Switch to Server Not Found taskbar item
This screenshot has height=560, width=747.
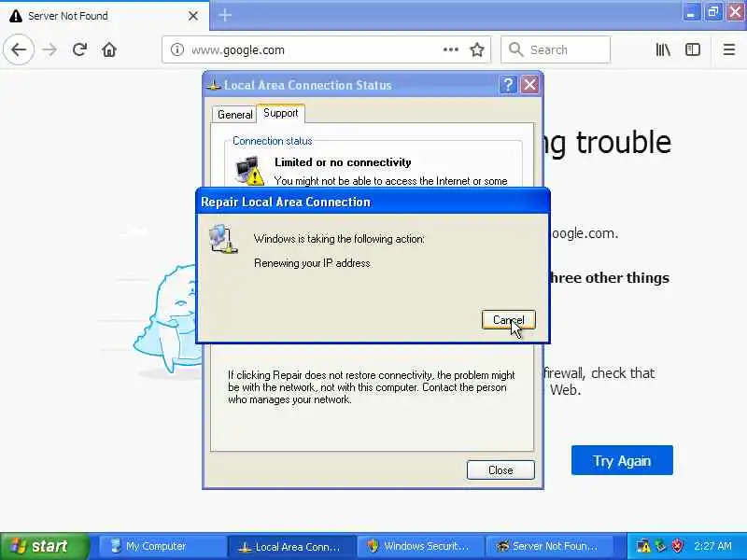coord(548,546)
